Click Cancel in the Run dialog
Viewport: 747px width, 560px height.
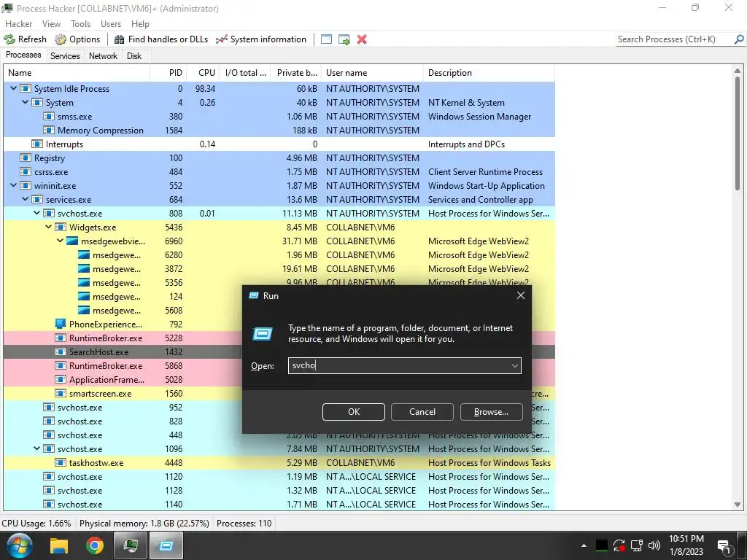(x=422, y=412)
